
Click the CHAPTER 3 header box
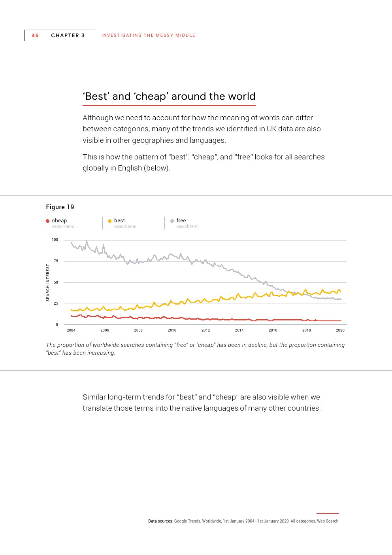(60, 36)
